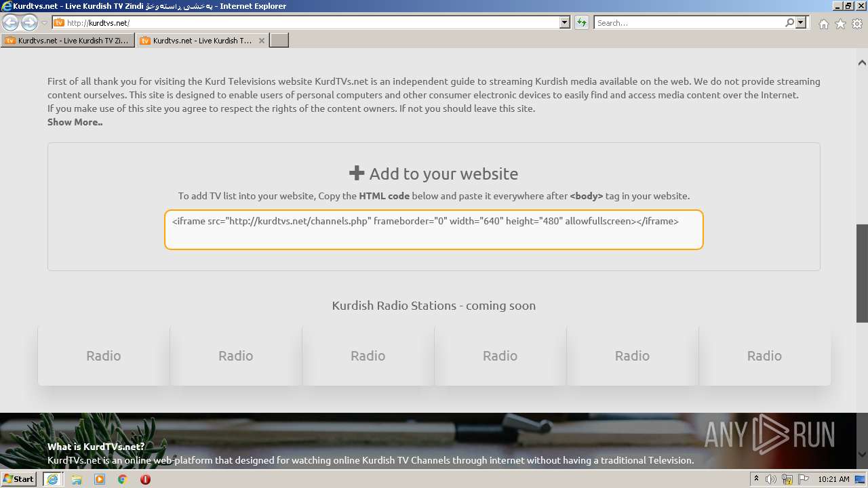The image size is (868, 488).
Task: Click the third Radio station card
Action: coord(368,356)
